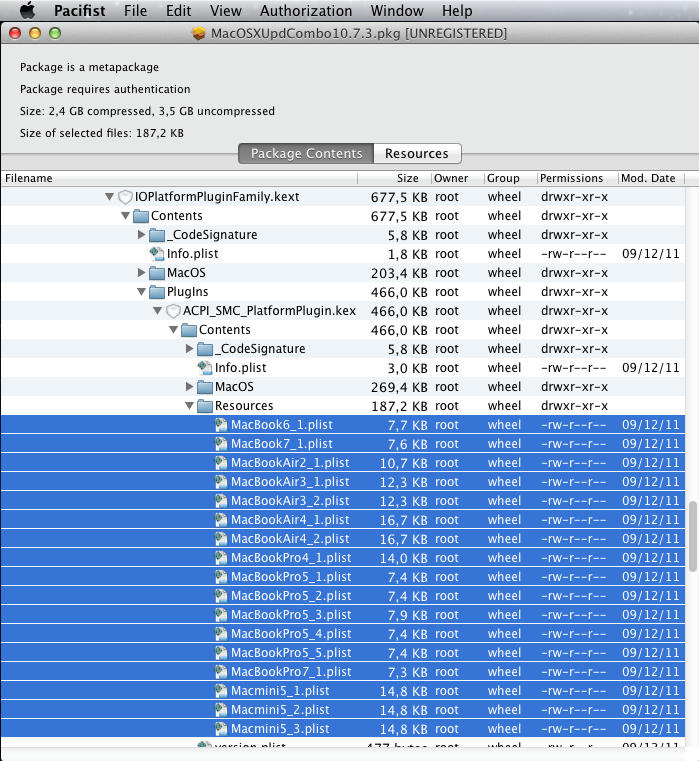Collapse the IOPlatformPluginFamily.kext tree node

[109, 197]
